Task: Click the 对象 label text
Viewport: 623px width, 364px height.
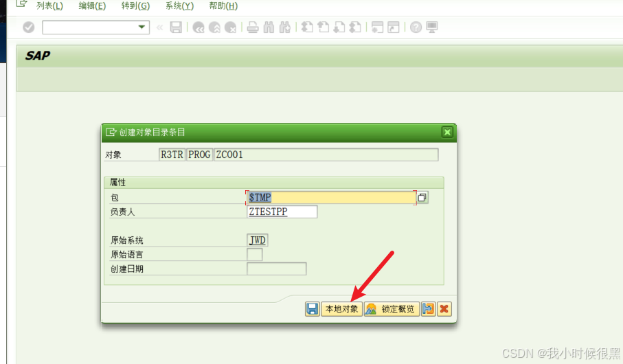Action: pyautogui.click(x=113, y=155)
